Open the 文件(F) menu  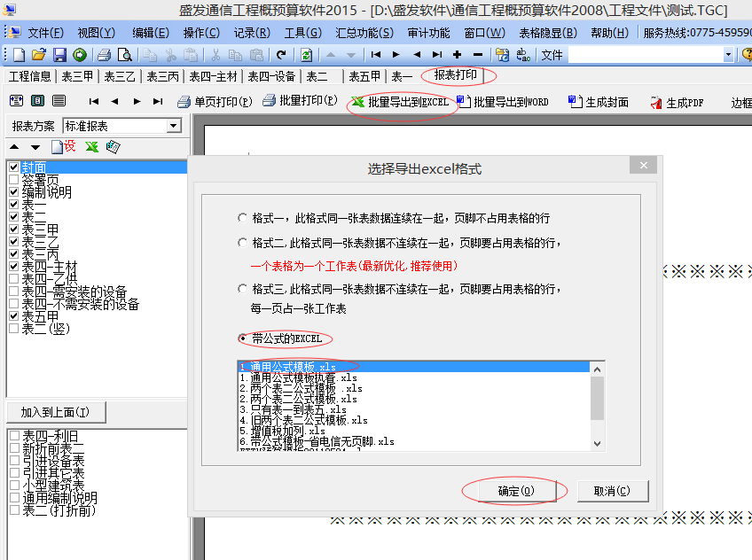pos(45,33)
